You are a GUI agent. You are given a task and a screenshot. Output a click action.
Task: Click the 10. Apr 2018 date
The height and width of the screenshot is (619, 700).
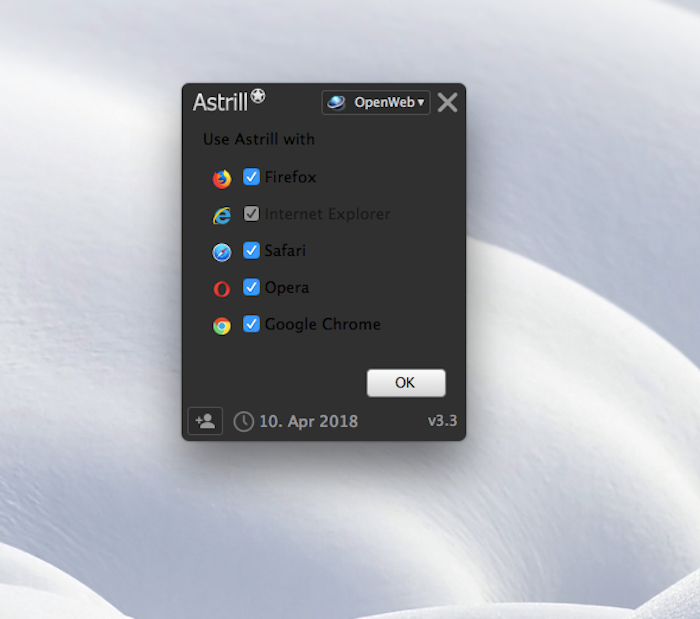coord(309,421)
